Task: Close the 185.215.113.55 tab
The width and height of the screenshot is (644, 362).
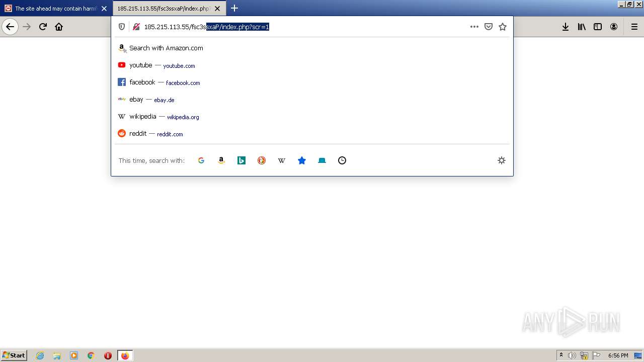Action: (x=217, y=9)
